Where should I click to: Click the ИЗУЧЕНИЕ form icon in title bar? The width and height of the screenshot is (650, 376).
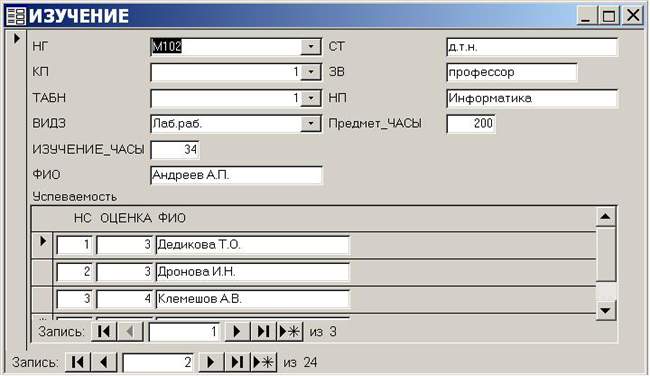[x=16, y=15]
